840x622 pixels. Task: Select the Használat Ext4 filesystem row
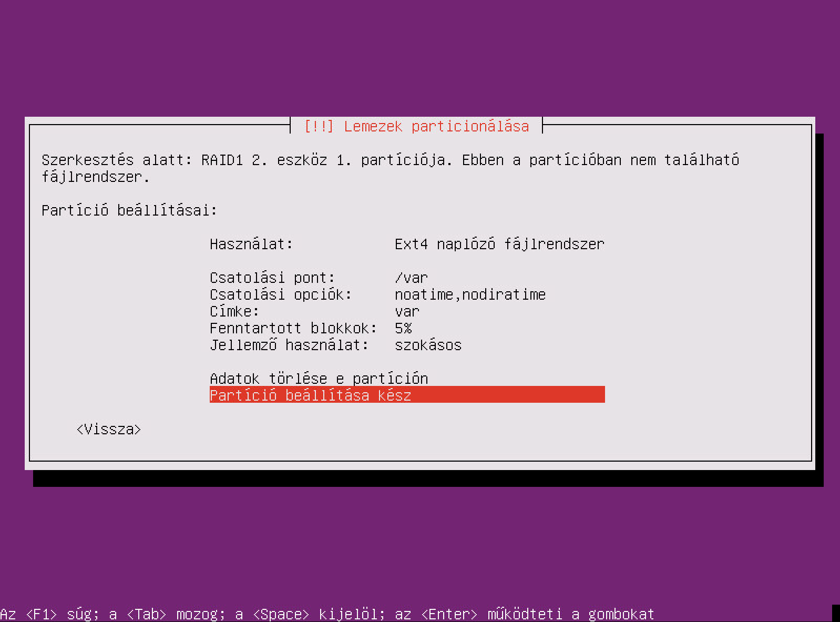tap(407, 244)
